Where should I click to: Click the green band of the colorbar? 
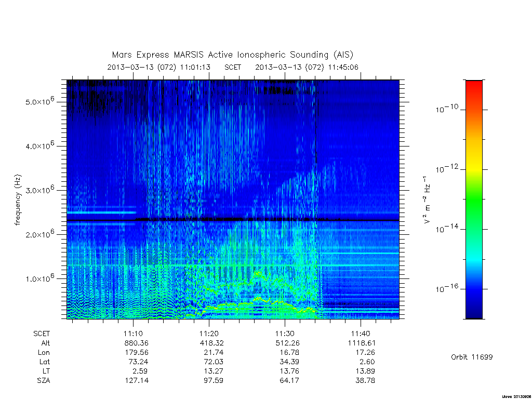tap(474, 200)
